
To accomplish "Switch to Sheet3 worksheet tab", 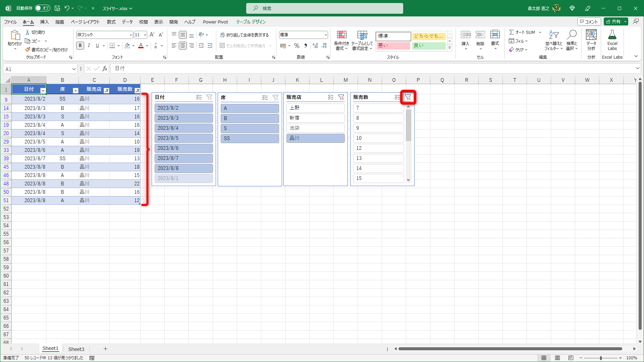I will 76,349.
